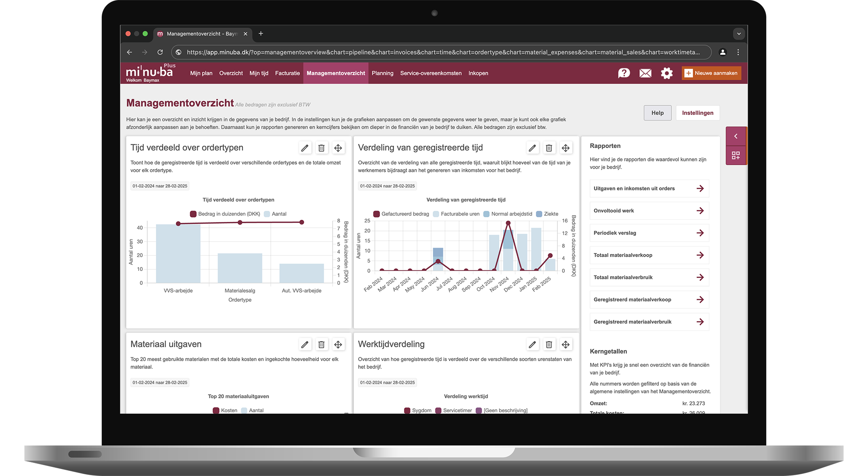Click the Instellingen button
Image resolution: width=868 pixels, height=476 pixels.
point(697,113)
